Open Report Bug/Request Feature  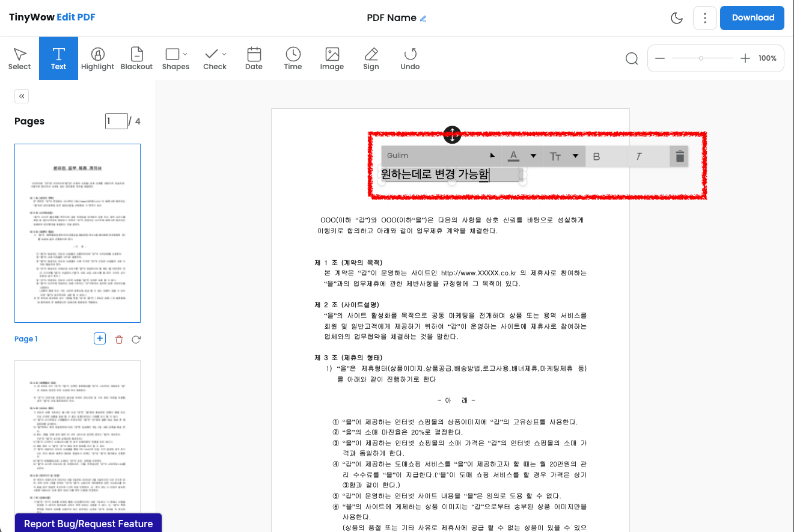coord(88,524)
